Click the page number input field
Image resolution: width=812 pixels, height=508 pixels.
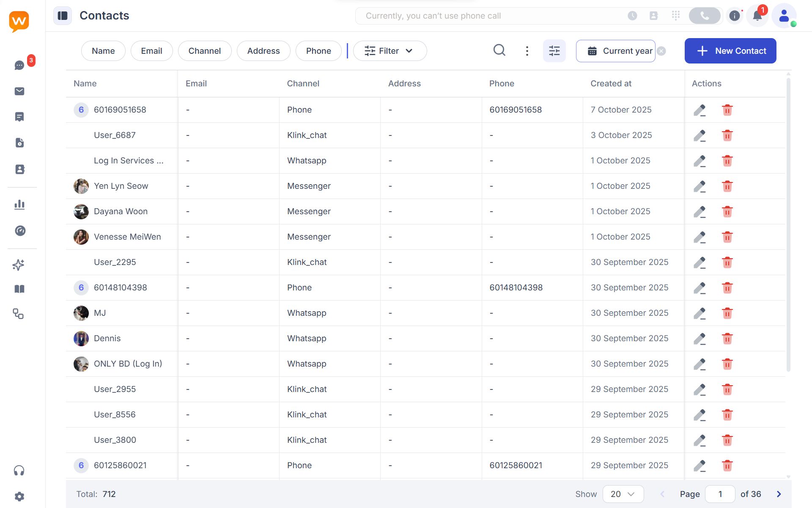[720, 494]
